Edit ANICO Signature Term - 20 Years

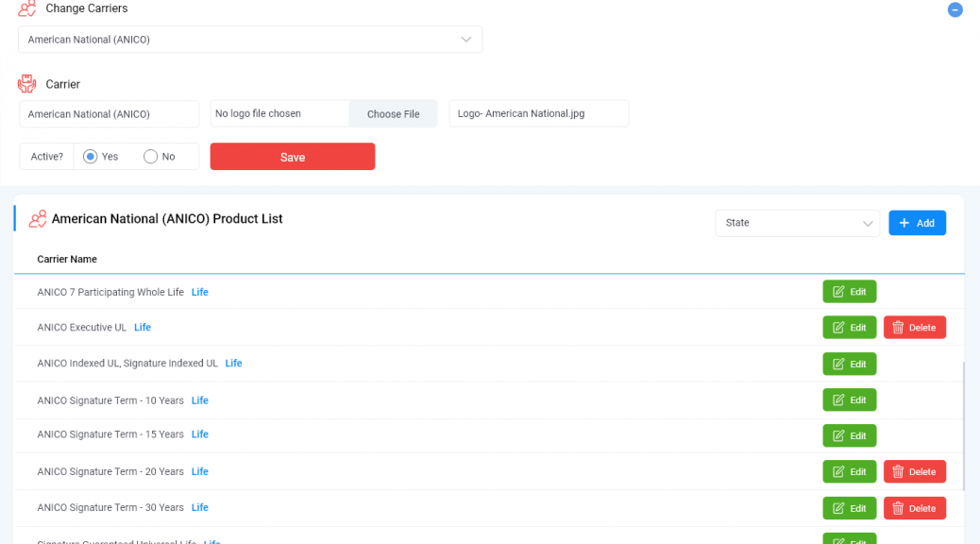[850, 472]
